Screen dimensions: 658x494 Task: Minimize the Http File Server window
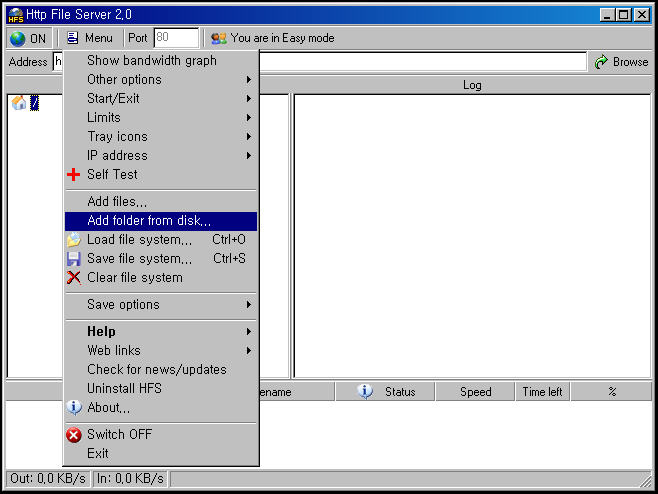point(607,15)
